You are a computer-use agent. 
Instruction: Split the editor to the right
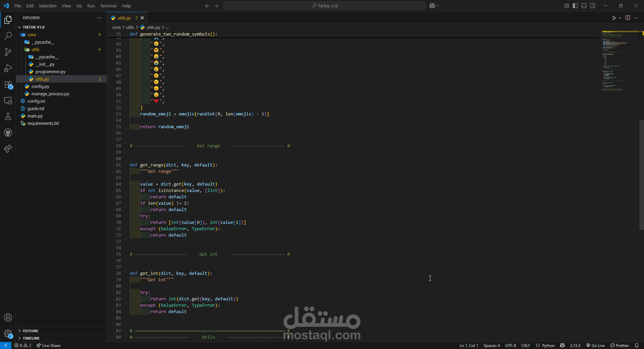(x=628, y=18)
